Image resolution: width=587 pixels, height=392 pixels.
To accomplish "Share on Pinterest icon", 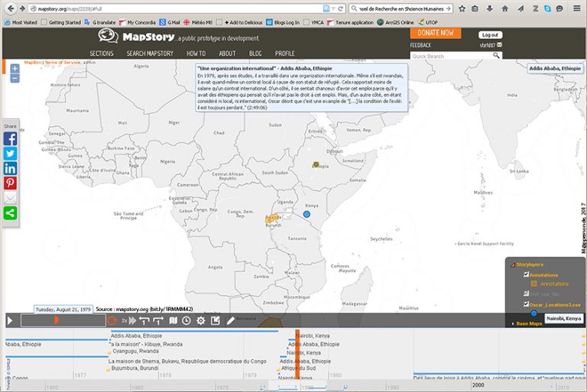I will click(x=11, y=183).
